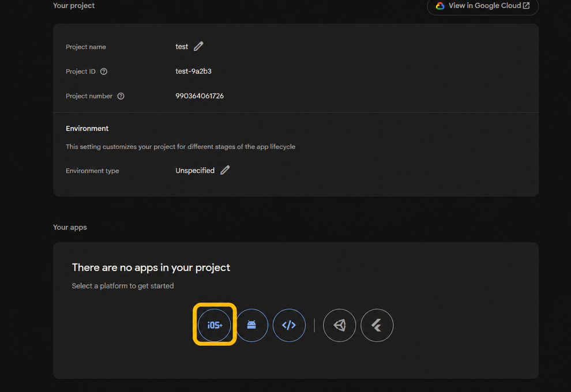Open help tooltip for Project number
Screen dimensions: 571x392
pyautogui.click(x=121, y=96)
